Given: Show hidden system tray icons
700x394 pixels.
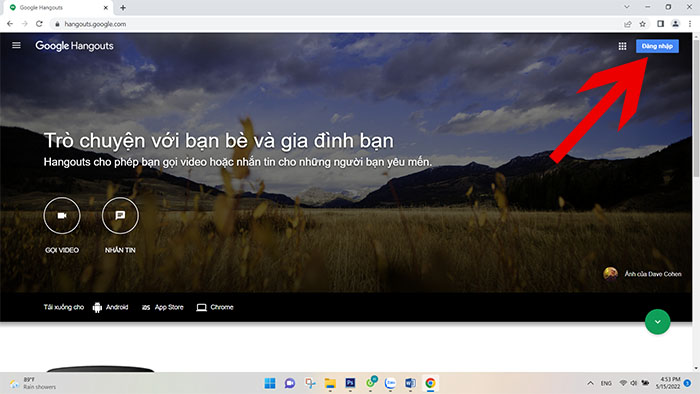Looking at the screenshot, I should pos(590,383).
